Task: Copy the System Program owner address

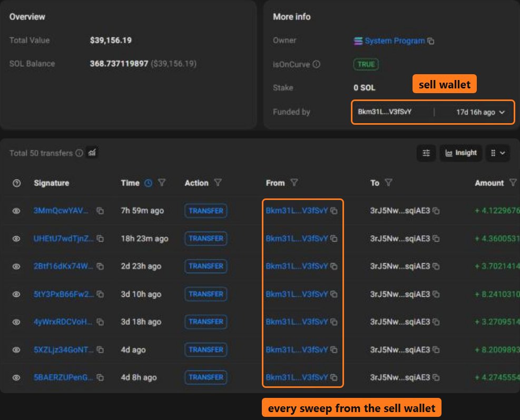Action: (431, 41)
